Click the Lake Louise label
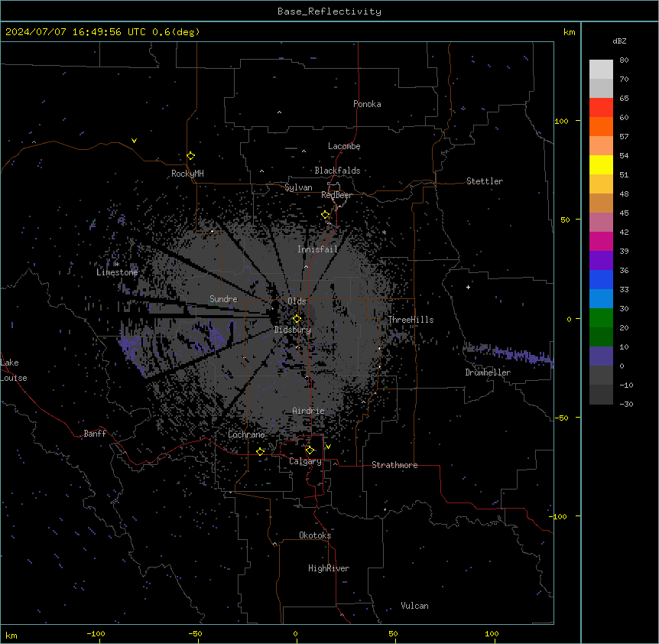 click(x=14, y=370)
